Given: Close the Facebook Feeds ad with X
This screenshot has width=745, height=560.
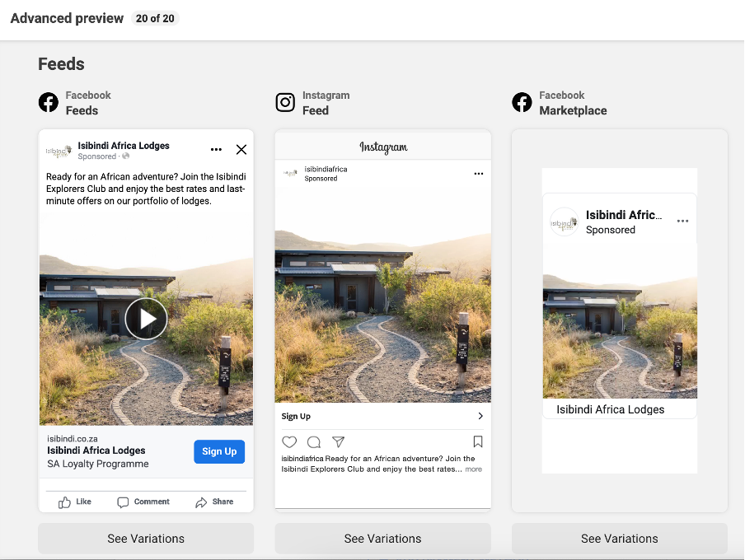Looking at the screenshot, I should [x=241, y=150].
